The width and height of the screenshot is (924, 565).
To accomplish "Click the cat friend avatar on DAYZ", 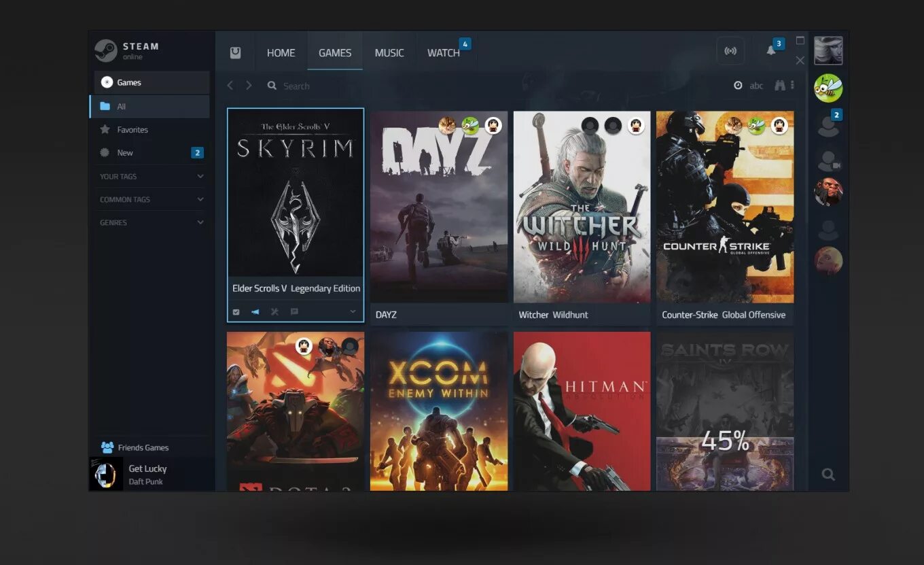I will (x=447, y=125).
